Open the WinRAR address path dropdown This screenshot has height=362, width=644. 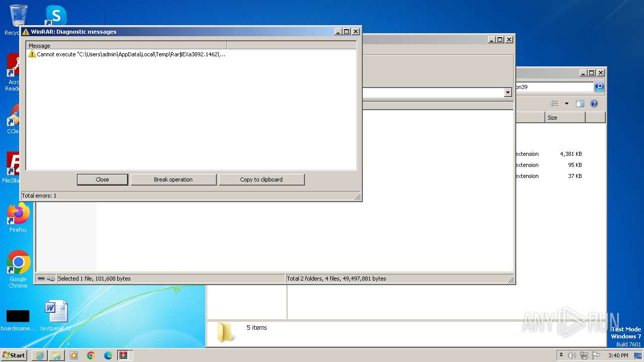[508, 93]
